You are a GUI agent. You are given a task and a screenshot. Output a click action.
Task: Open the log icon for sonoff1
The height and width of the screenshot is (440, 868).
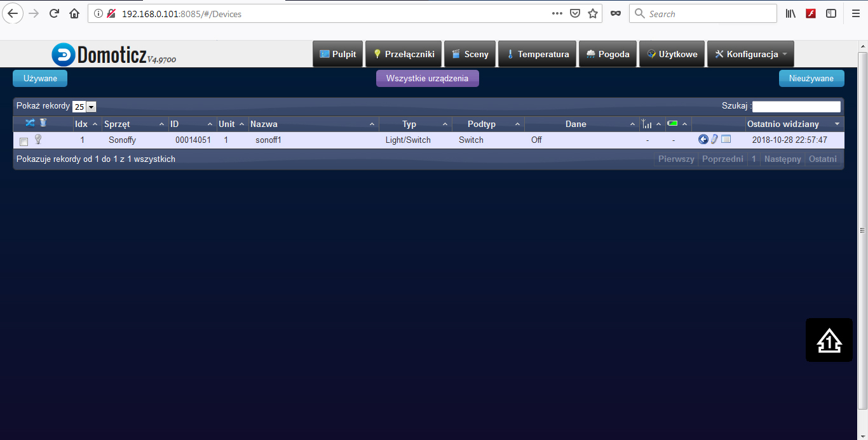tap(726, 140)
